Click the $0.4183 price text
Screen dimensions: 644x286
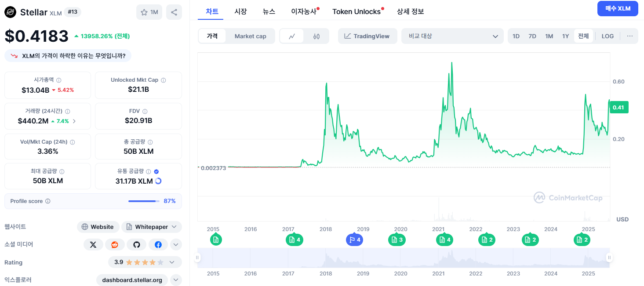pyautogui.click(x=36, y=36)
